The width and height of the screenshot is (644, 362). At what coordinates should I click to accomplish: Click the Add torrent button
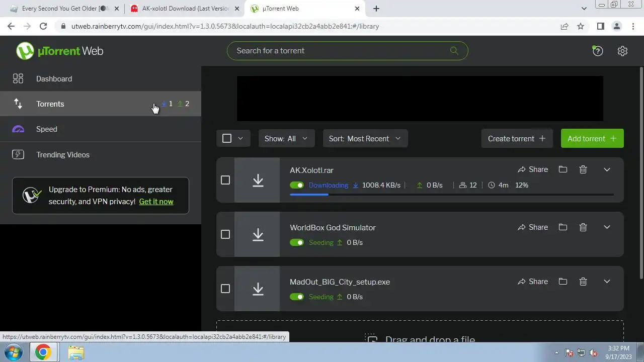[592, 138]
